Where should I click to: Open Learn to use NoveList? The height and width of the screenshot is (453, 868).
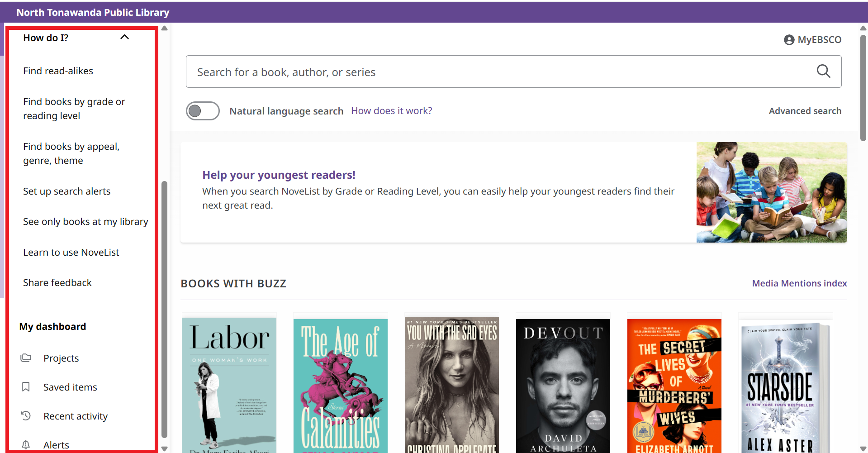(71, 253)
